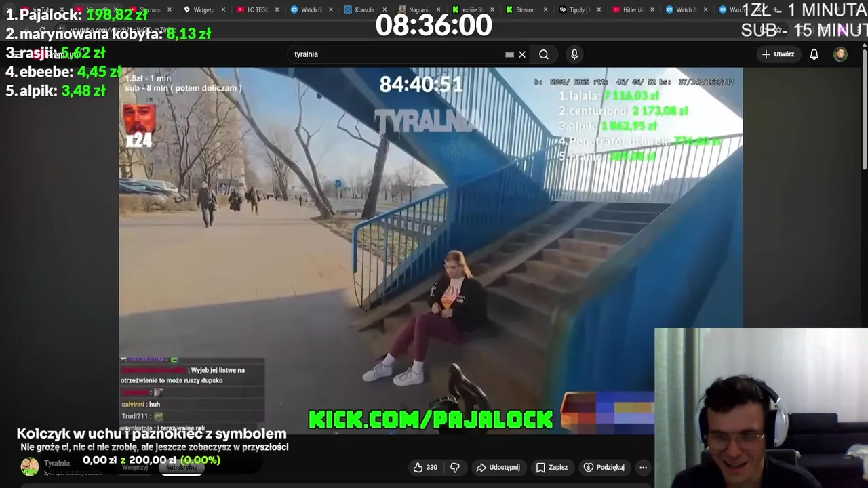Viewport: 868px width, 488px height.
Task: Clear the 'tyralnia' search text with X
Action: pyautogui.click(x=522, y=54)
